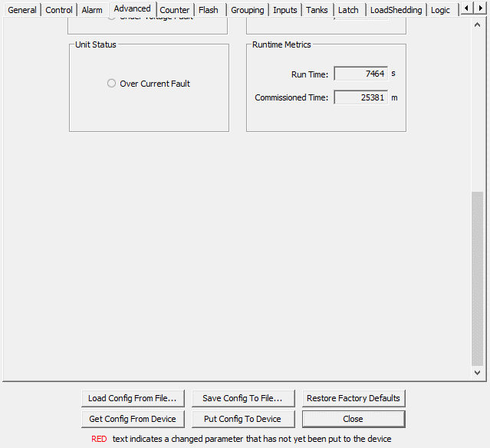490x448 pixels.
Task: Switch to the Flash tab
Action: (209, 10)
